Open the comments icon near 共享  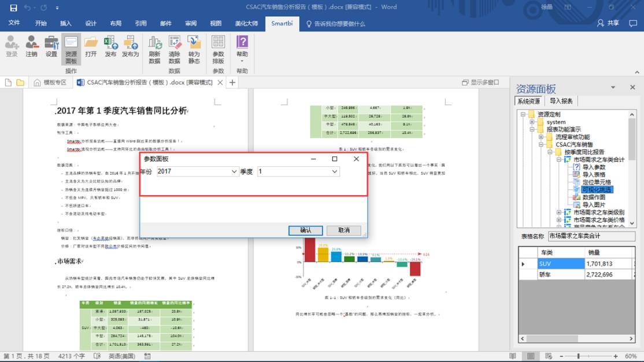[x=633, y=23]
